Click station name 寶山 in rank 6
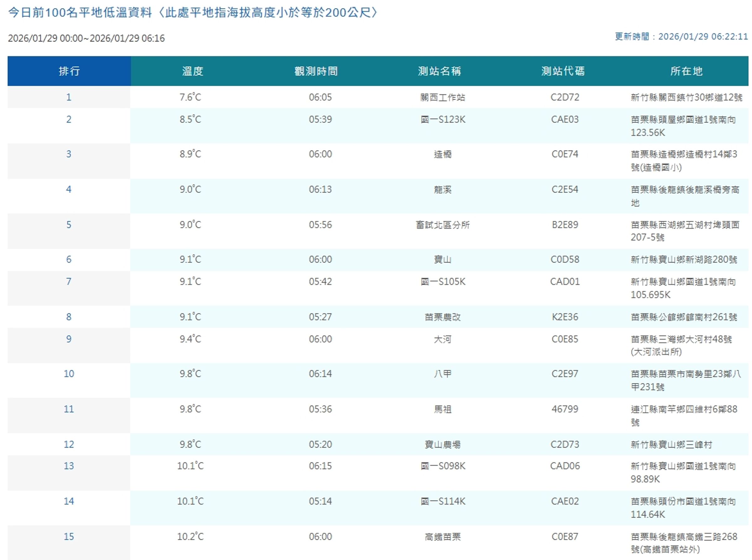Viewport: 752px width, 560px height. 443,260
